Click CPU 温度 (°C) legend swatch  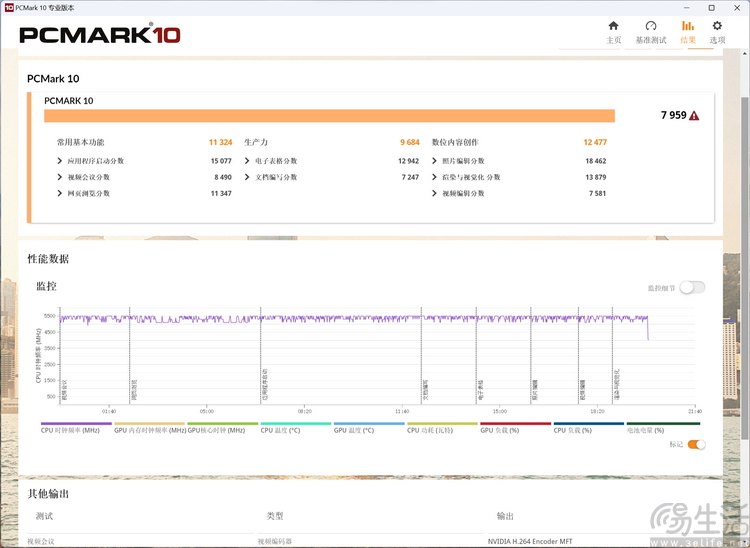pyautogui.click(x=295, y=424)
